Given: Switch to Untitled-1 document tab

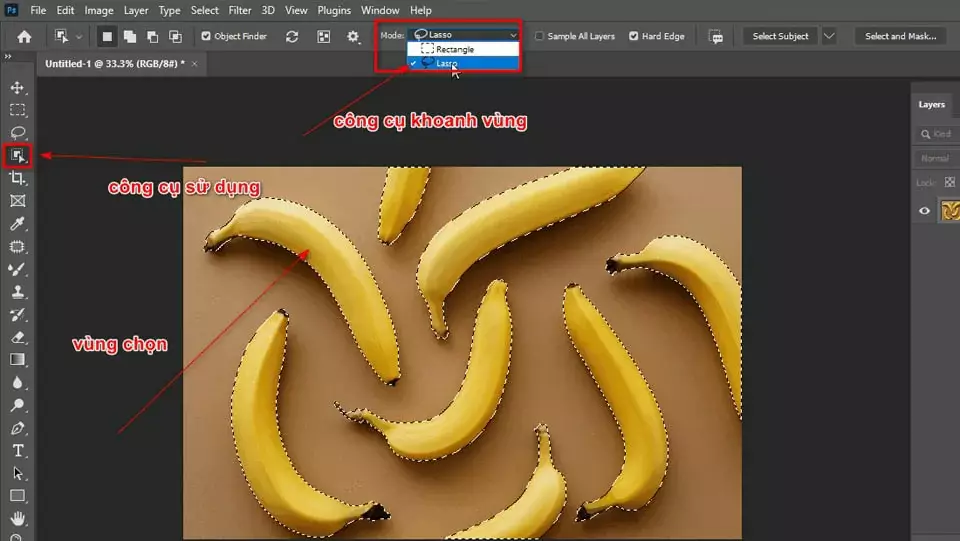Looking at the screenshot, I should pyautogui.click(x=114, y=64).
